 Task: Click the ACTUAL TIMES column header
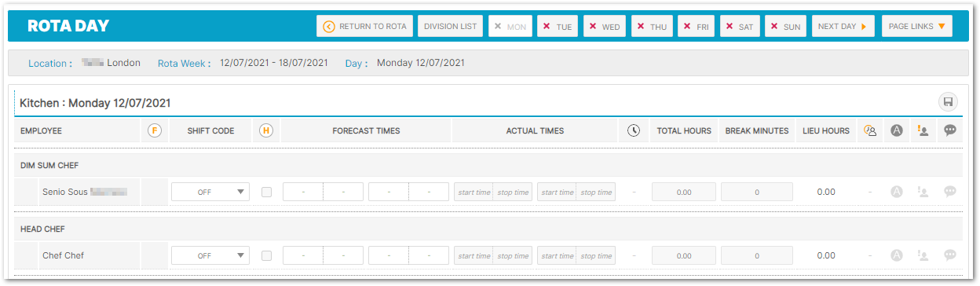[x=535, y=130]
